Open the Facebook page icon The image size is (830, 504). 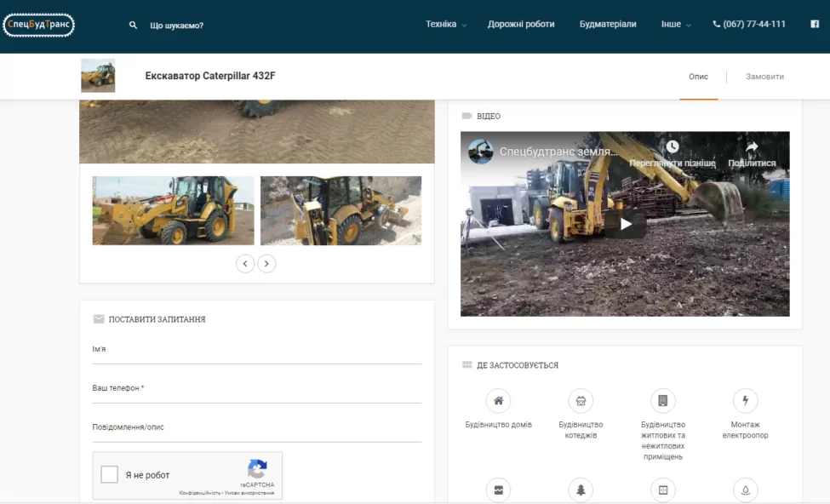tap(815, 25)
